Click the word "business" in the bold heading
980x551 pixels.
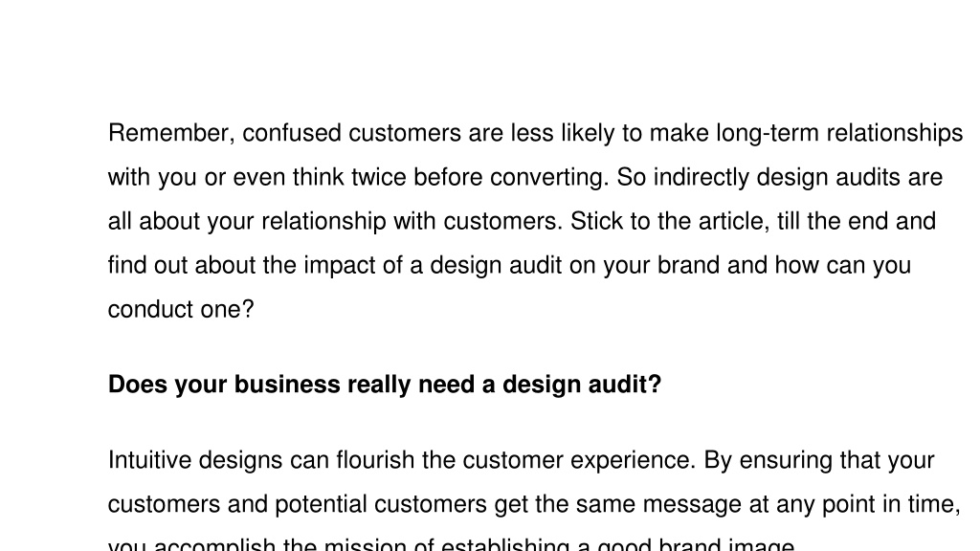click(x=287, y=385)
